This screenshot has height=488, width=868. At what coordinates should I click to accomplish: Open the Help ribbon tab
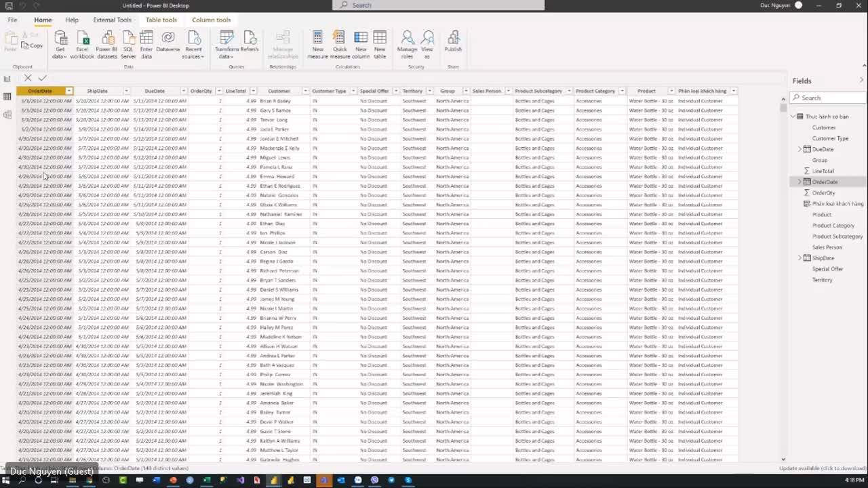point(72,20)
